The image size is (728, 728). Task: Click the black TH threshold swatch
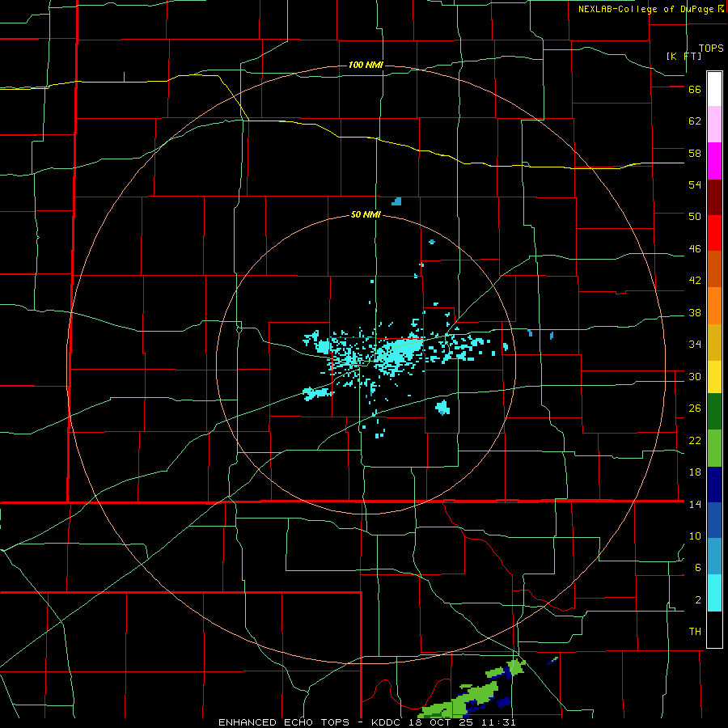click(714, 629)
